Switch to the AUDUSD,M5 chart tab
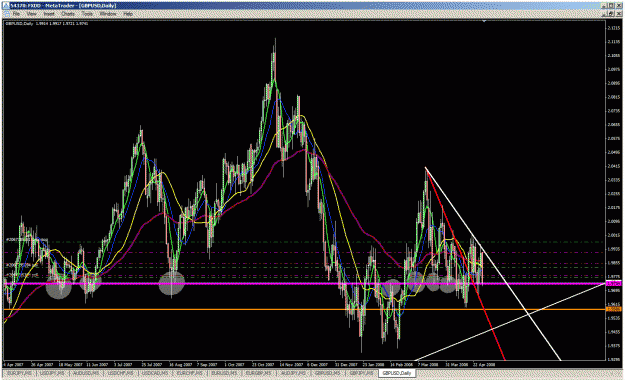625x380 pixels. tap(86, 373)
